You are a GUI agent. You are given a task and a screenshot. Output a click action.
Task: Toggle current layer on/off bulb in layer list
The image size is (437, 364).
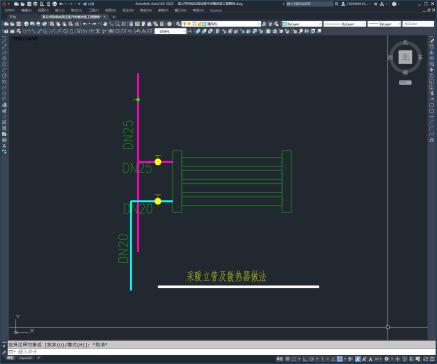pos(184,24)
